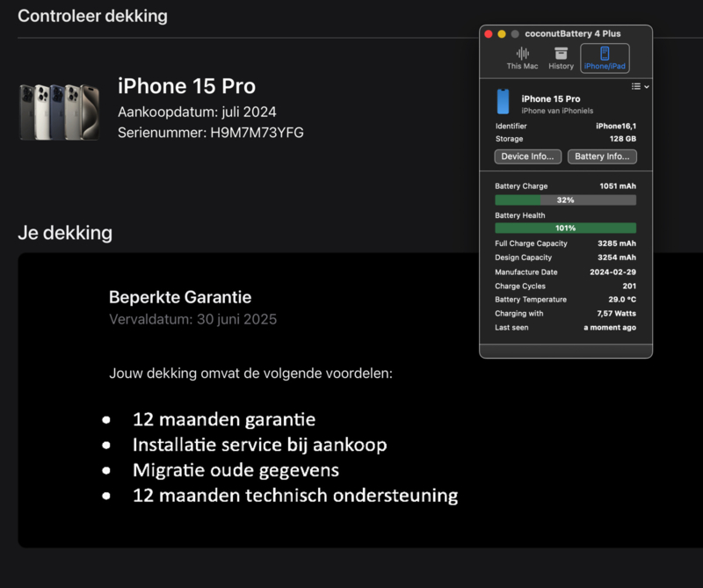Click the 12 maanden garantie bullet
Screen dimensions: 703x588
pos(224,420)
